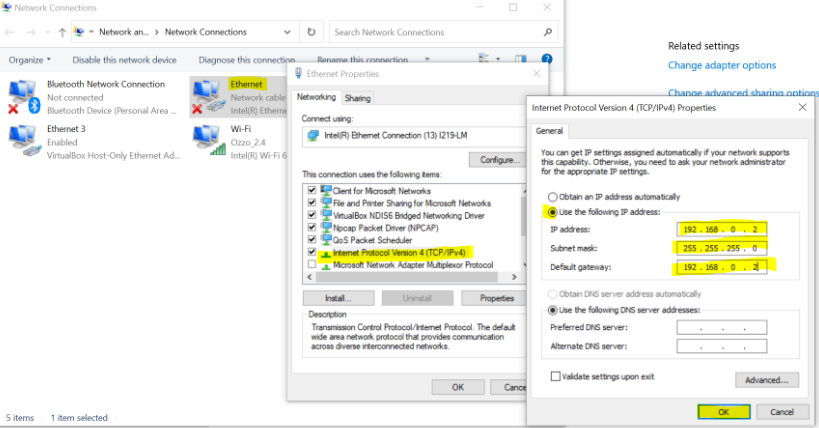
Task: Toggle the preview pane icon
Action: click(521, 59)
